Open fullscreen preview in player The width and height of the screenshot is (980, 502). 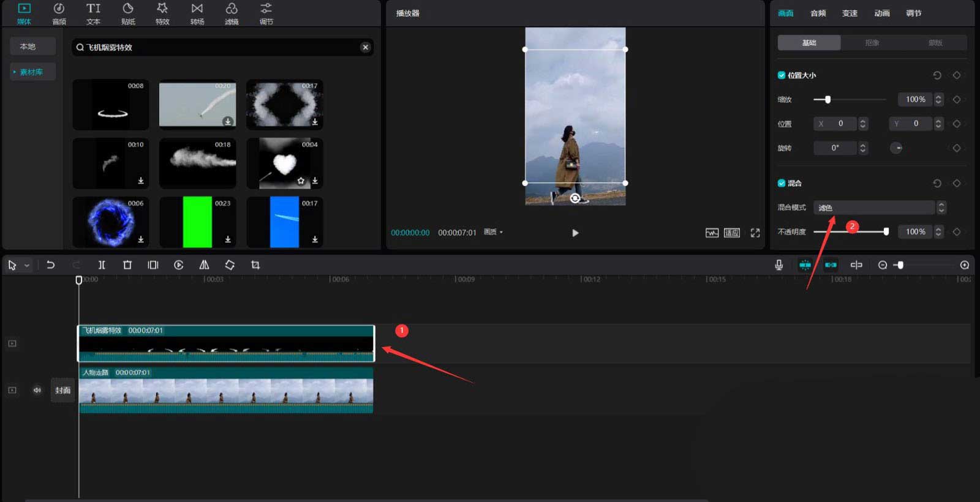[x=755, y=233]
